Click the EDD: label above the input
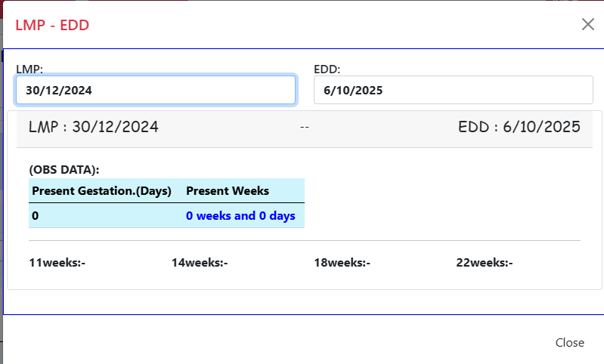604x364 pixels. (x=327, y=69)
